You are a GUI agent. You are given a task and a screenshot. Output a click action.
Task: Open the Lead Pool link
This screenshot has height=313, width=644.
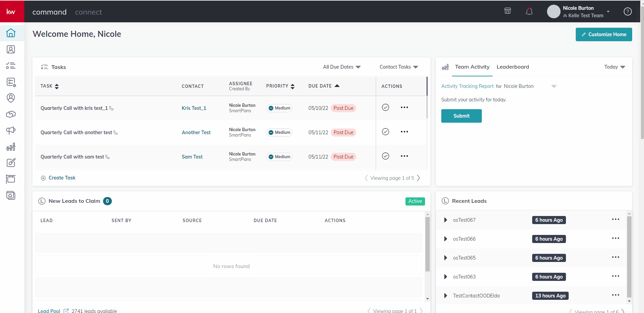tap(49, 311)
